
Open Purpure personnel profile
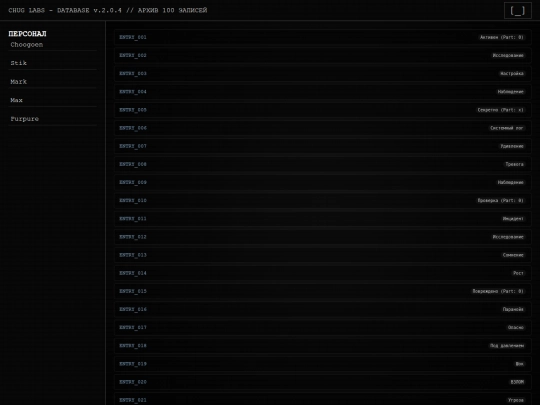[x=53, y=119]
